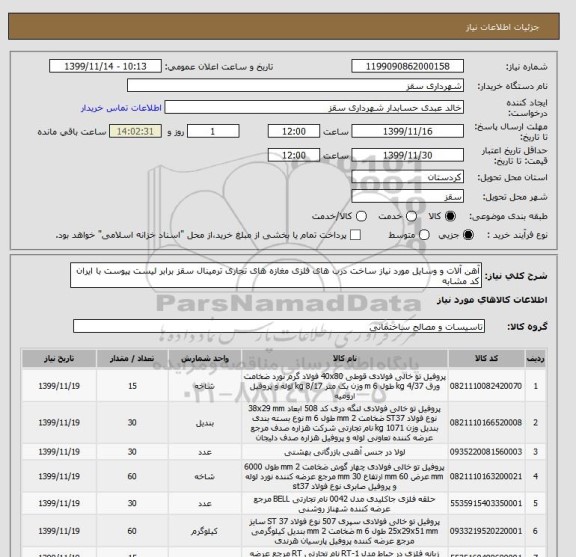Click product code 0821110166520008
This screenshot has height=557, width=576.
486,423
